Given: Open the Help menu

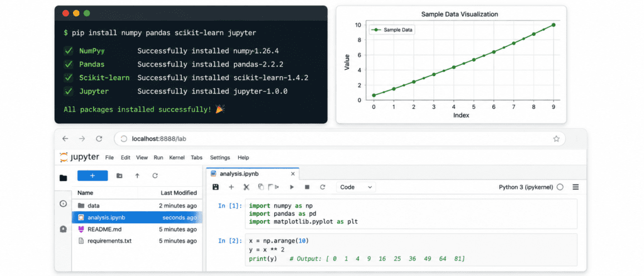Looking at the screenshot, I should pyautogui.click(x=243, y=157).
